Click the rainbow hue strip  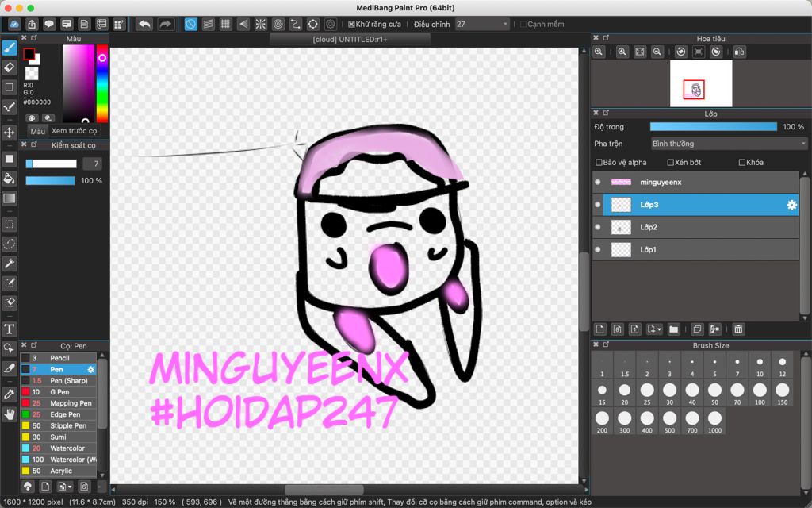pyautogui.click(x=102, y=83)
